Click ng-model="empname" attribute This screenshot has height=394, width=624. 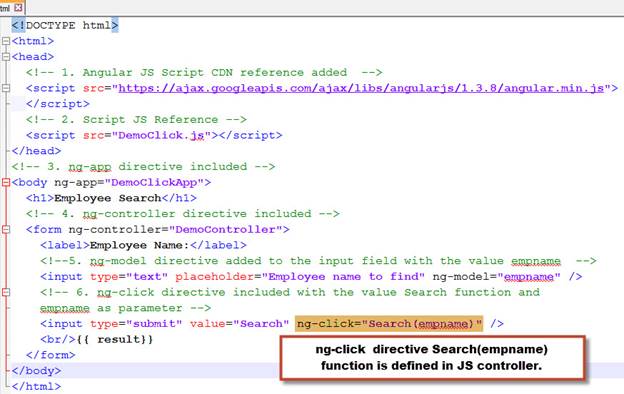coord(496,277)
